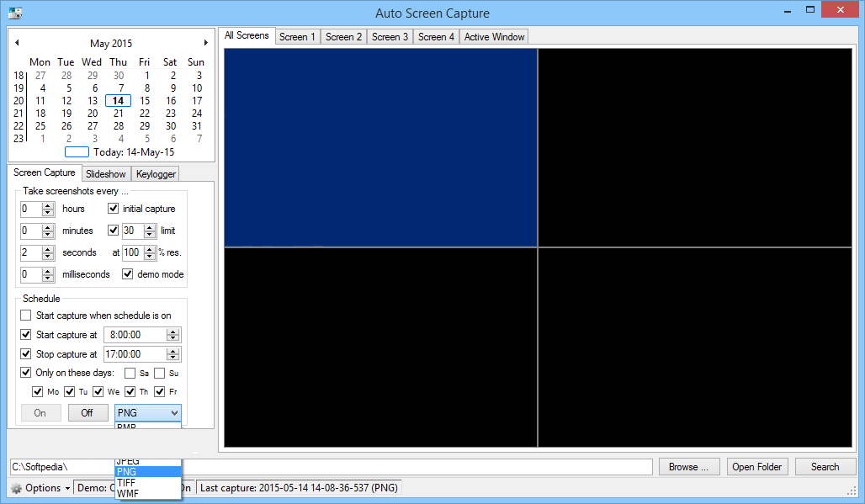Select May 14 in the calendar

click(x=118, y=100)
